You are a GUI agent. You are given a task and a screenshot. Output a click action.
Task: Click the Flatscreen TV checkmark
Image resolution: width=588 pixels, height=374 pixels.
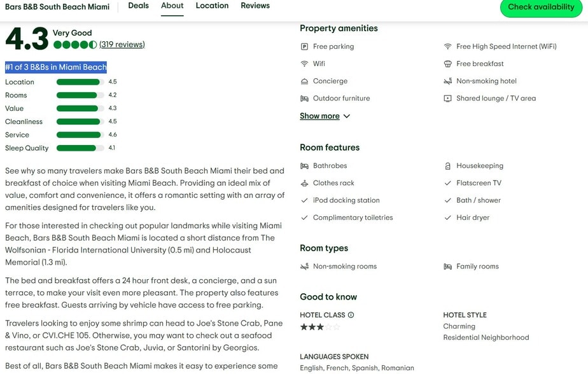[x=447, y=183]
